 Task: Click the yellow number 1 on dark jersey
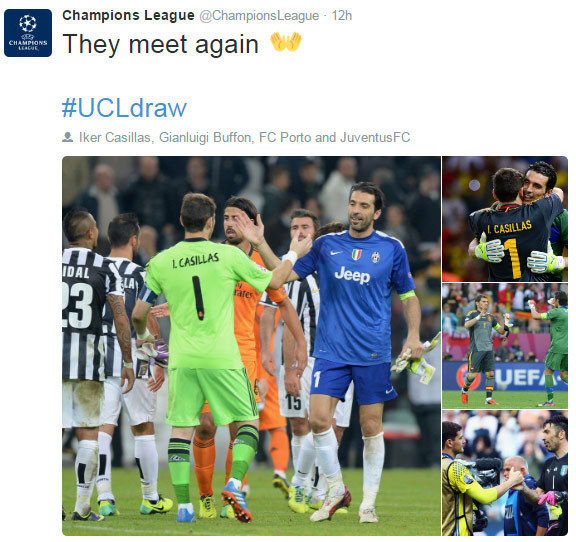[x=512, y=258]
